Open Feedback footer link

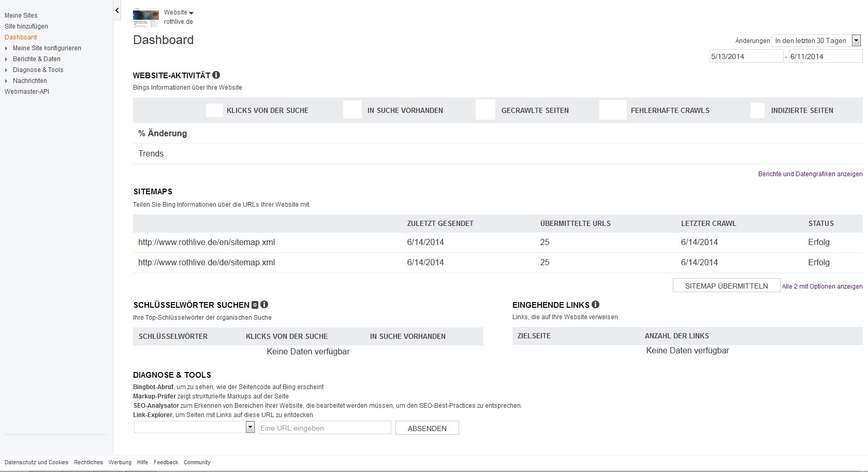166,462
